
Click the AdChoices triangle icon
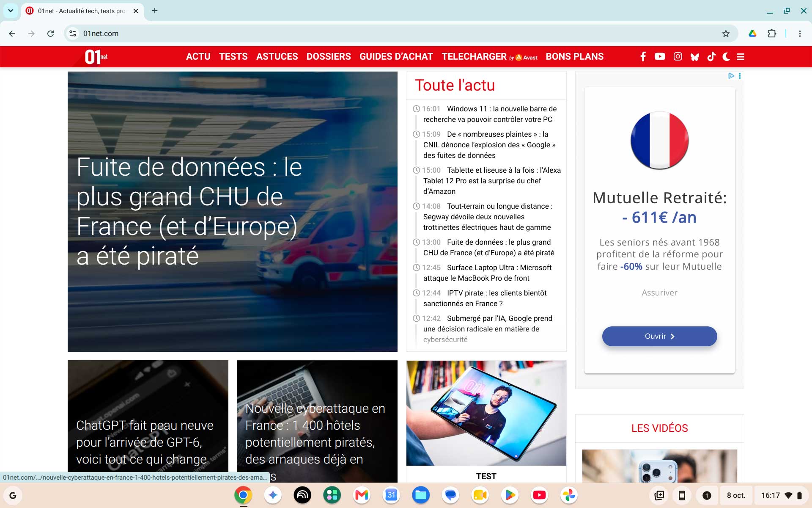pos(731,76)
